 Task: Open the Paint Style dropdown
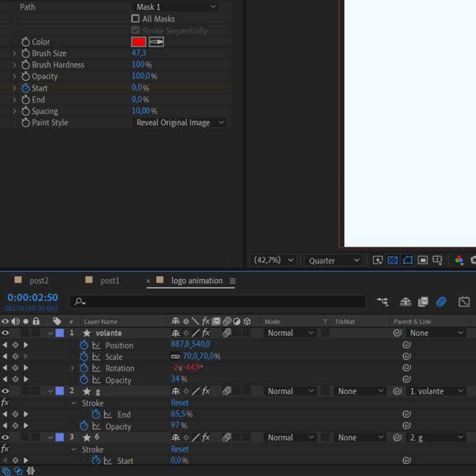(180, 123)
